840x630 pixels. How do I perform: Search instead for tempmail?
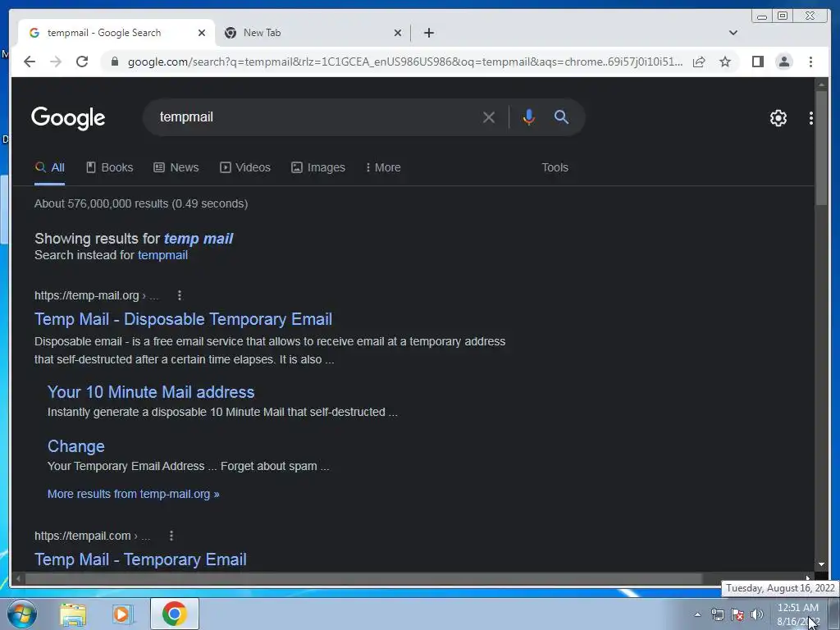tap(163, 255)
